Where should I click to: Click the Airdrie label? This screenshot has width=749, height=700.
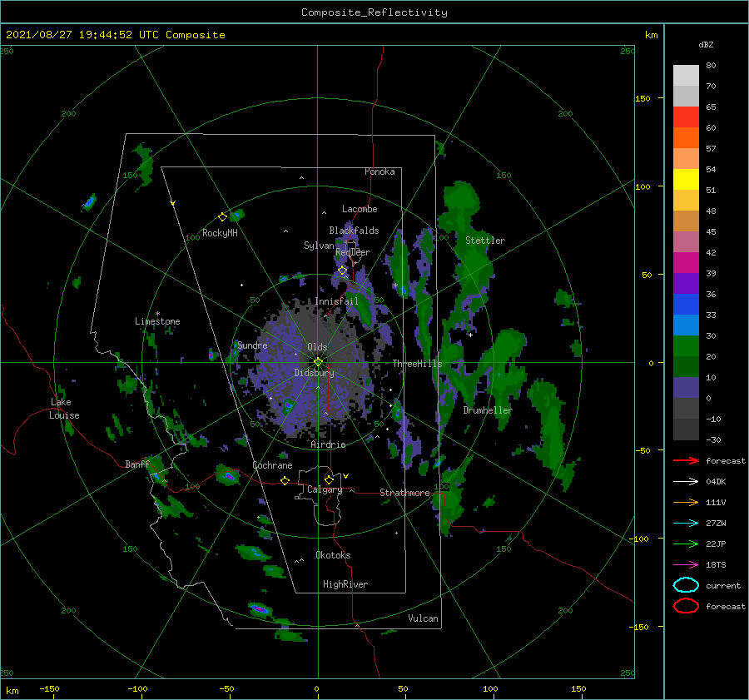coord(328,444)
